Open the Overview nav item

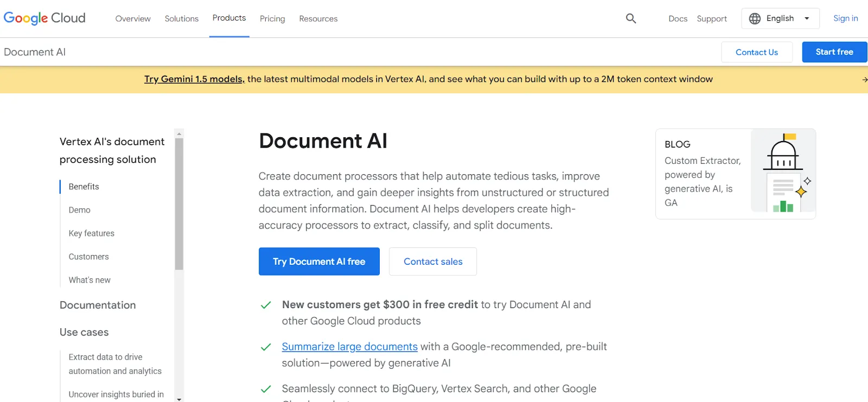tap(133, 18)
